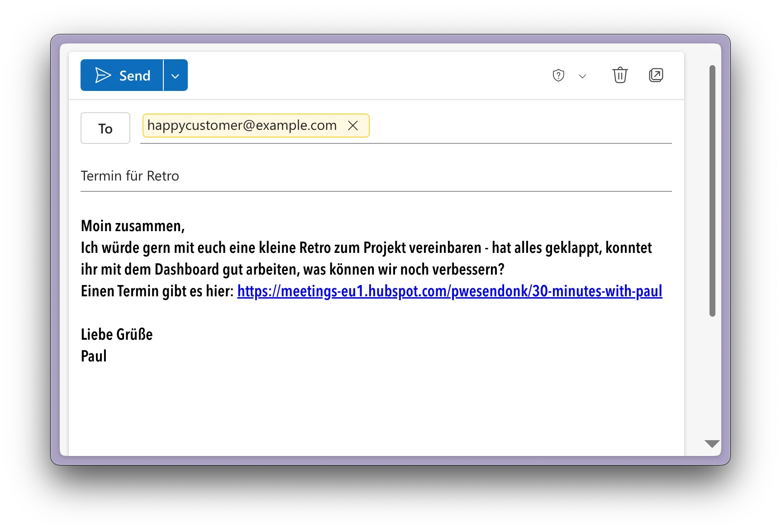Open the Send options dropdown arrow
This screenshot has width=781, height=532.
tap(176, 76)
